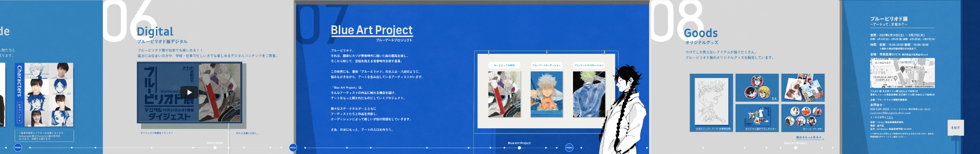
Task: View the artwork under ブルーアートコラボレーション
Action: tap(589, 94)
